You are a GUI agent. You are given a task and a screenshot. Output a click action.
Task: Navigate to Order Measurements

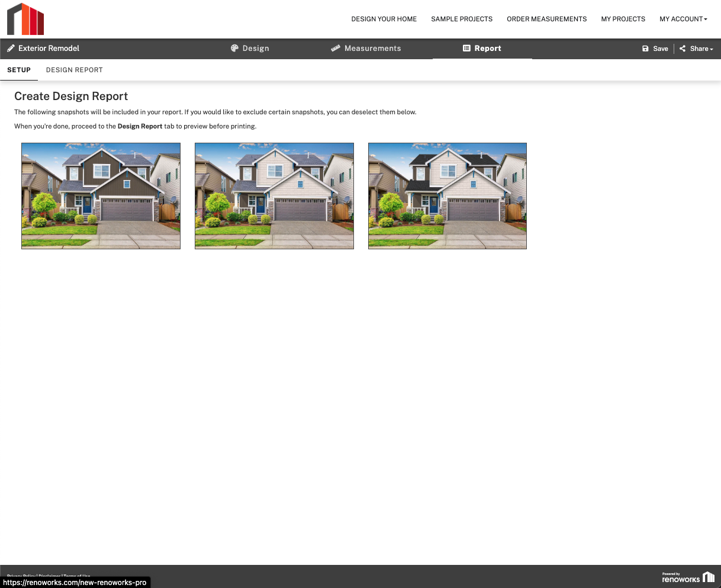pyautogui.click(x=546, y=19)
